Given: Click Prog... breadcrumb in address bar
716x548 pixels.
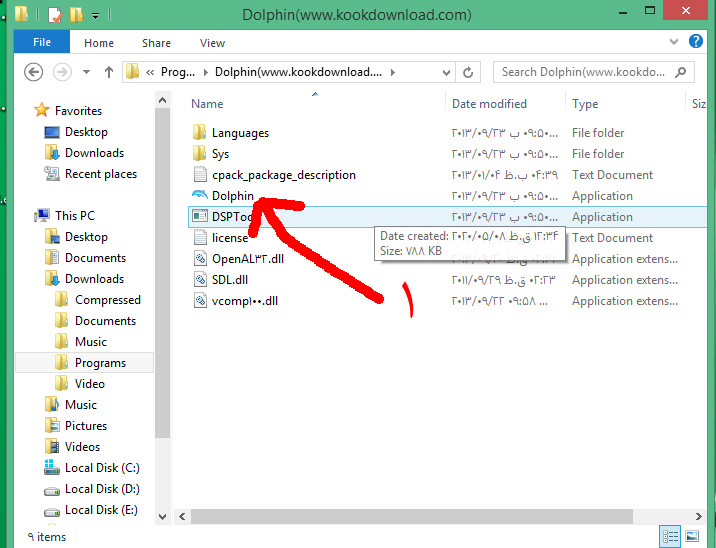Looking at the screenshot, I should click(x=178, y=72).
